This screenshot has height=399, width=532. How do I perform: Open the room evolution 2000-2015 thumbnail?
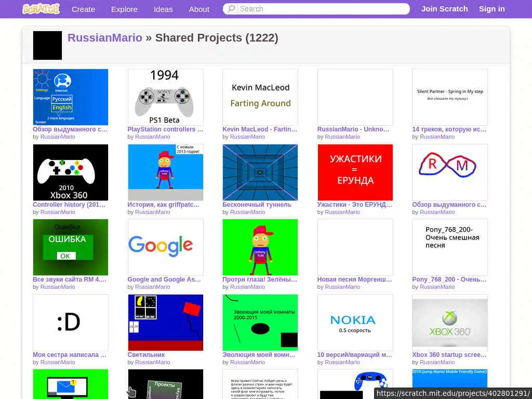[x=260, y=323]
